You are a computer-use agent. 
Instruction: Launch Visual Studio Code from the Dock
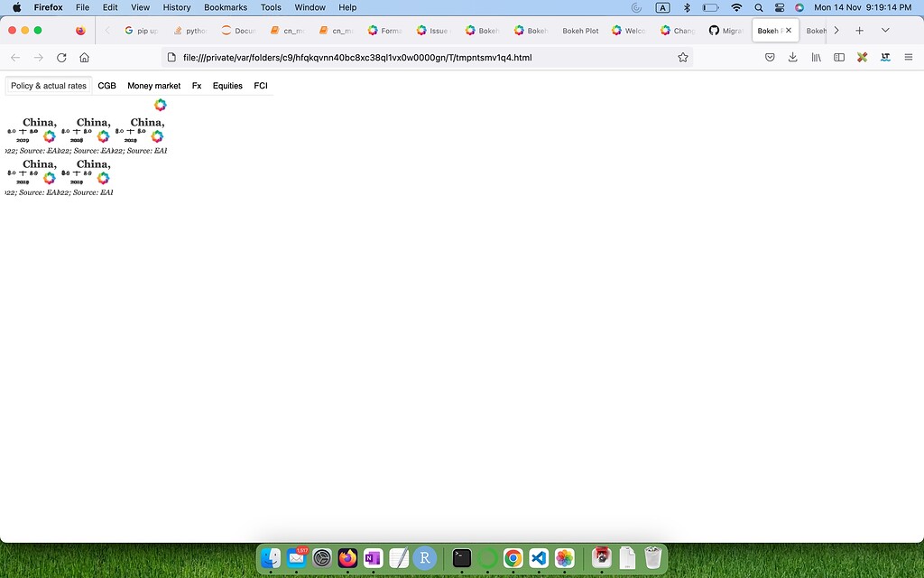point(539,558)
